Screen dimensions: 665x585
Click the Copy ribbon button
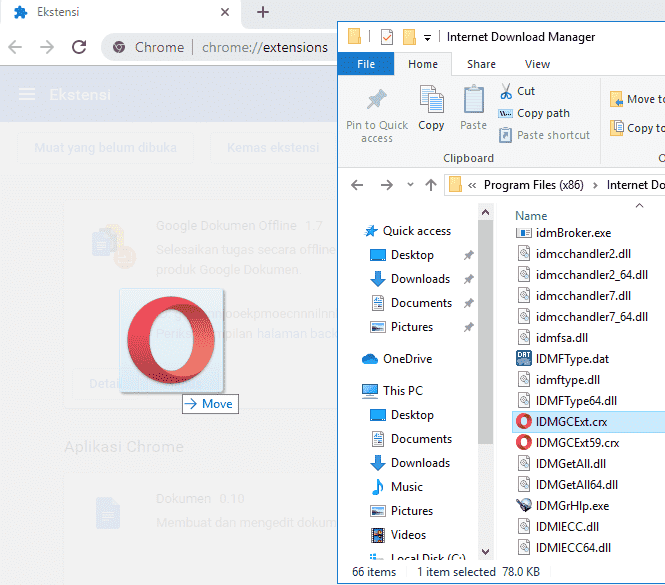pos(431,108)
